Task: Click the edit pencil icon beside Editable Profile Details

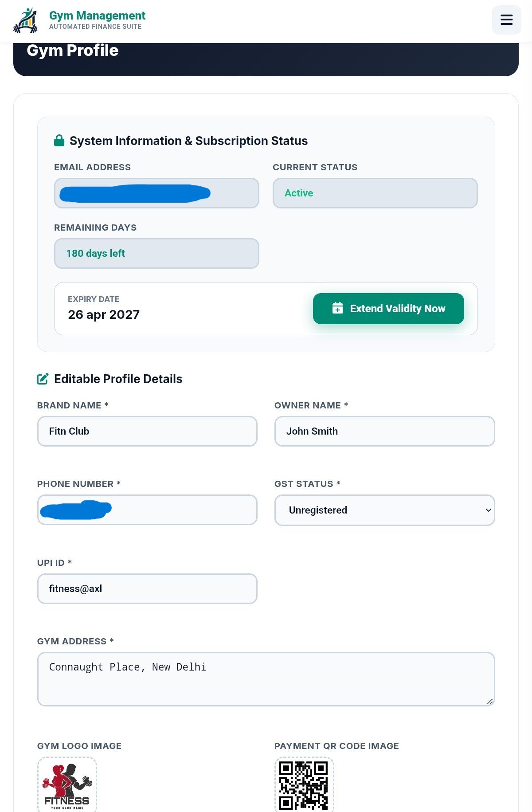Action: pyautogui.click(x=43, y=379)
